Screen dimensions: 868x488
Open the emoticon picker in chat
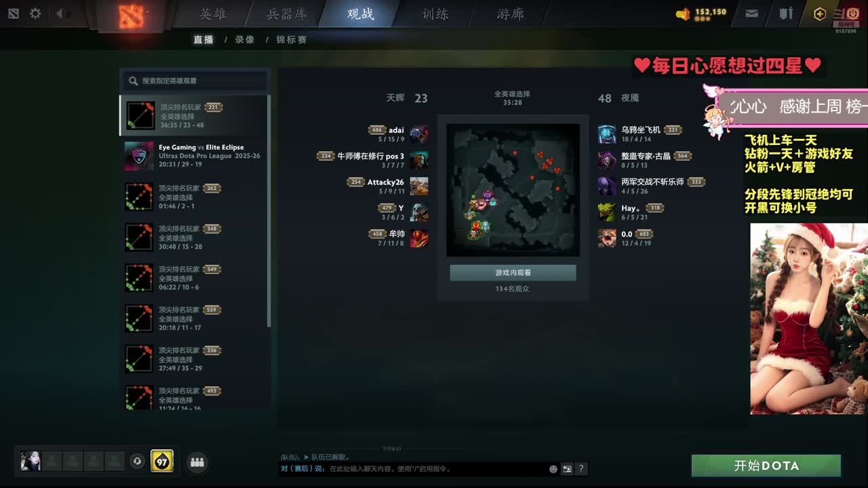click(553, 468)
